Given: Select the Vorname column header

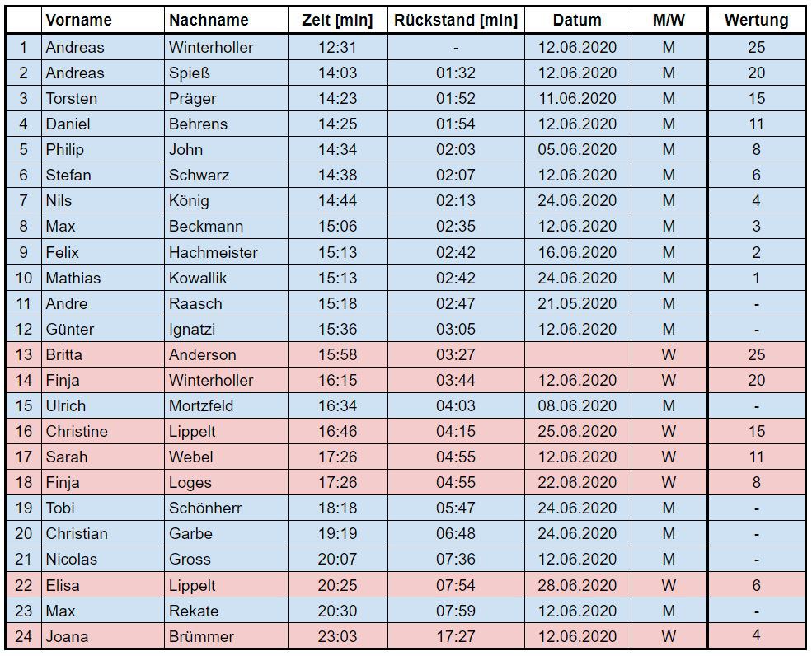Looking at the screenshot, I should click(x=102, y=21).
